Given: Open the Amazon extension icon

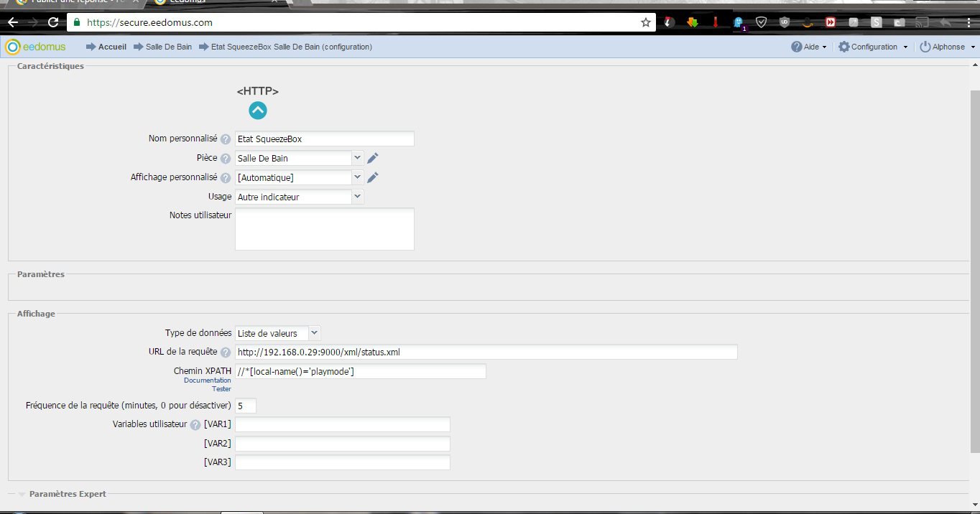Looking at the screenshot, I should [808, 22].
